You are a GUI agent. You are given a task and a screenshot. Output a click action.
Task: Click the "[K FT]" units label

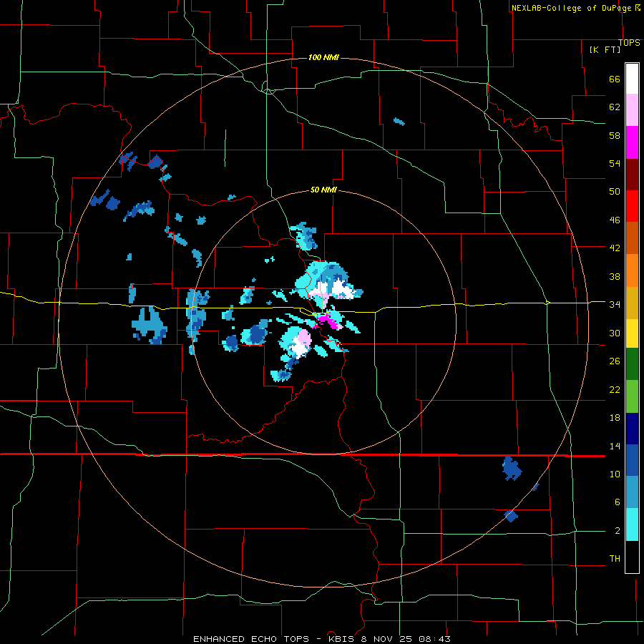click(x=605, y=49)
